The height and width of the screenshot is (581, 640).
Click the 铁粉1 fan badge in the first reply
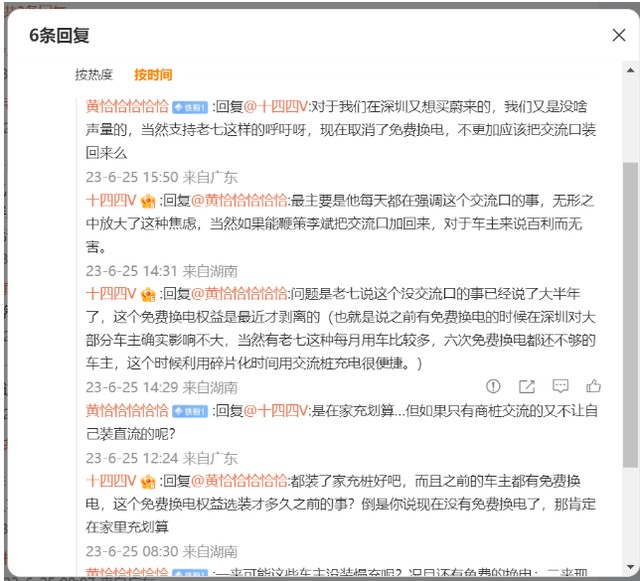pos(190,106)
